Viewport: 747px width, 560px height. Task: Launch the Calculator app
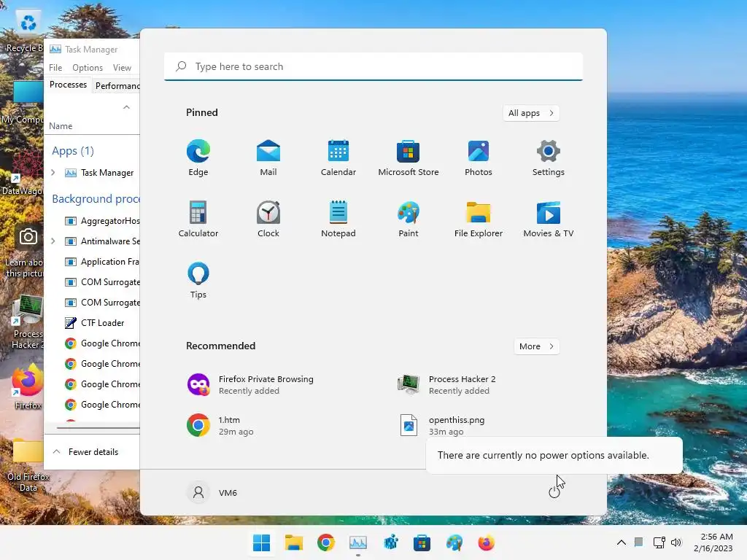(x=198, y=219)
